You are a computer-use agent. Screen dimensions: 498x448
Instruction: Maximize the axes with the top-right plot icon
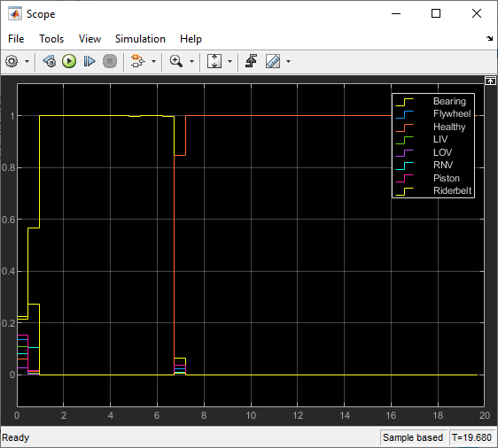(490, 81)
